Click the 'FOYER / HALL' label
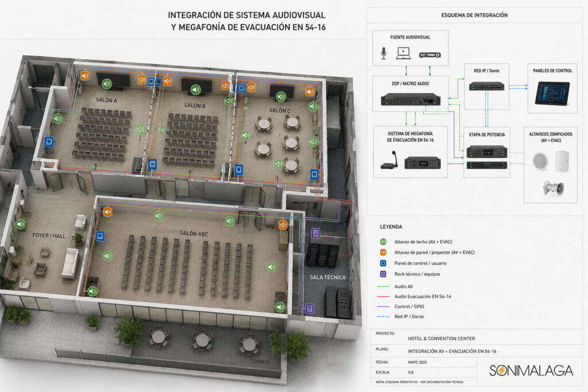 coord(49,235)
